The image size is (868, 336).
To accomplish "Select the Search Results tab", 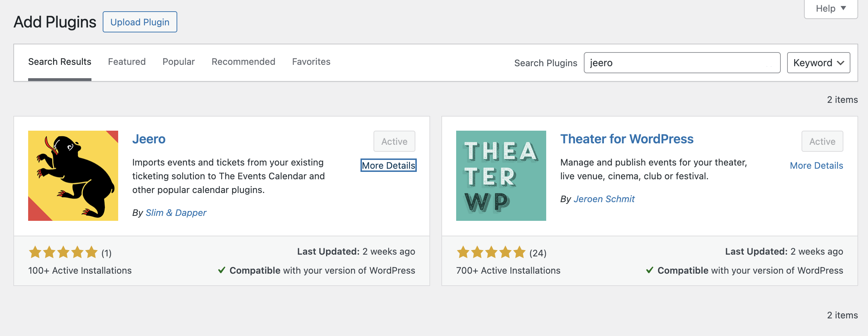I will [x=60, y=62].
